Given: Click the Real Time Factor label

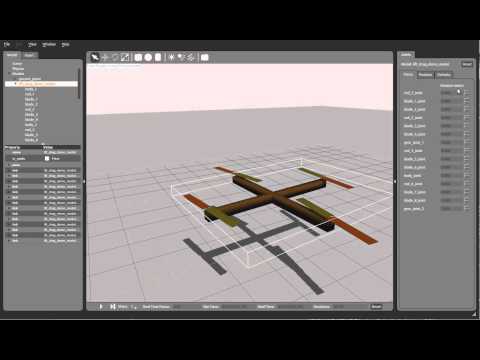Looking at the screenshot, I should [x=156, y=307].
